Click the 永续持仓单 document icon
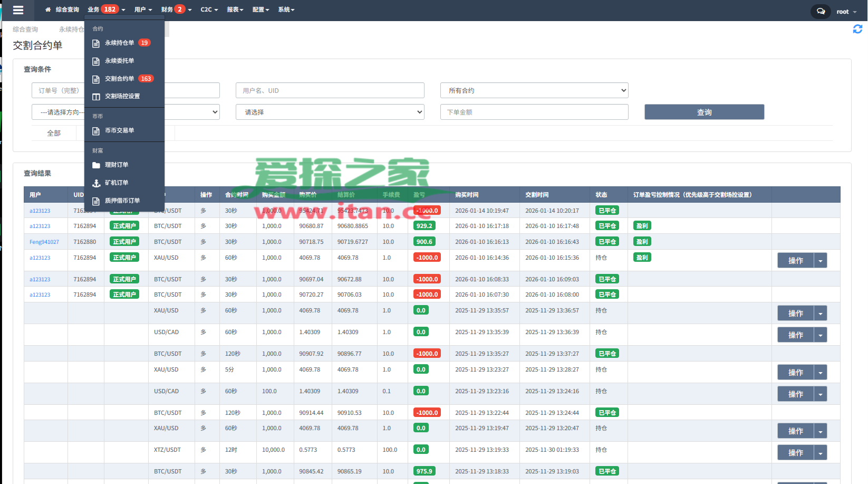Image resolution: width=868 pixels, height=484 pixels. [x=96, y=43]
